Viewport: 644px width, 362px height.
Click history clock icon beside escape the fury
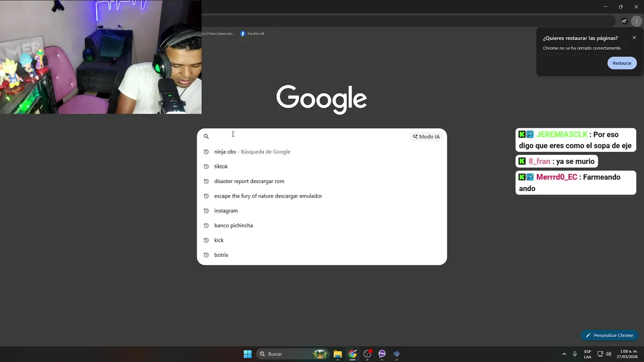pos(206,196)
